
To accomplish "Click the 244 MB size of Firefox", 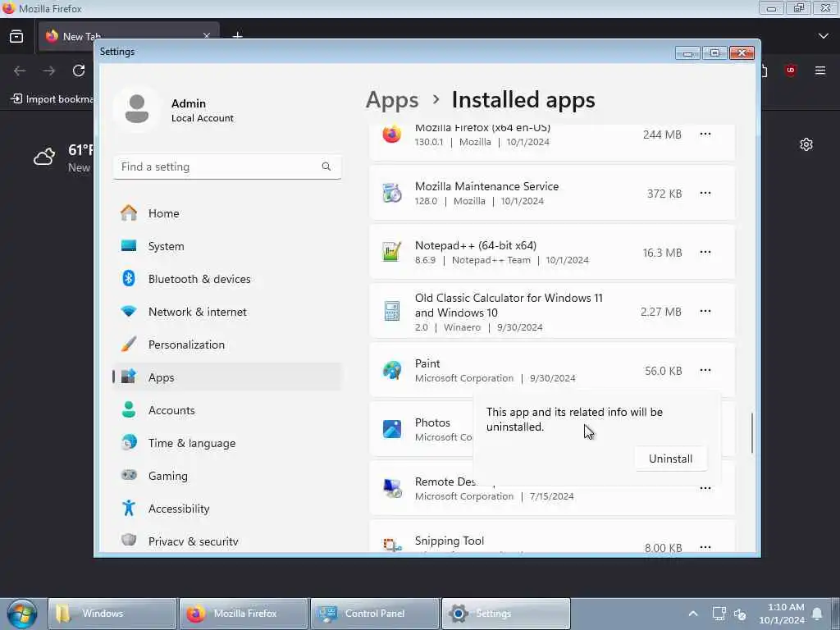I will [662, 135].
